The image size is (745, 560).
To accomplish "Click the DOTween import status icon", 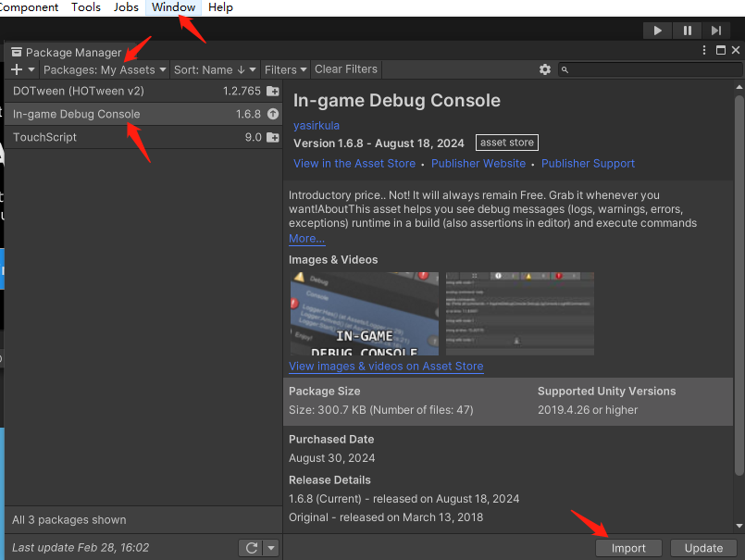I will (273, 91).
